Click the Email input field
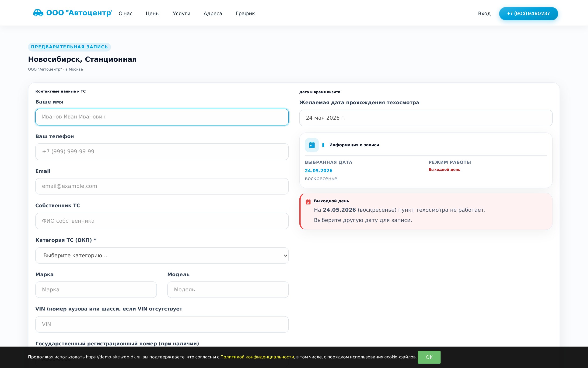Viewport: 588px width, 368px height. pos(162,186)
